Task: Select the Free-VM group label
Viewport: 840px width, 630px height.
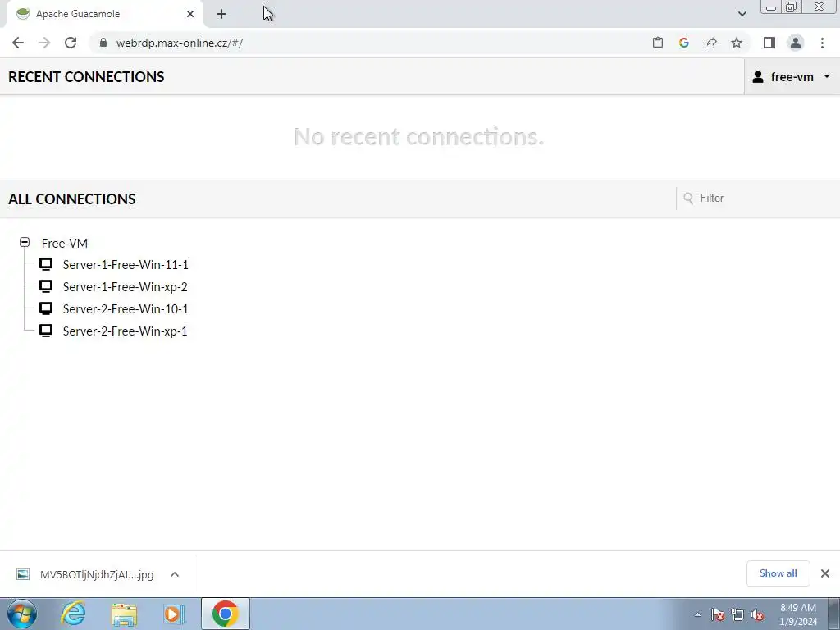Action: [x=64, y=243]
